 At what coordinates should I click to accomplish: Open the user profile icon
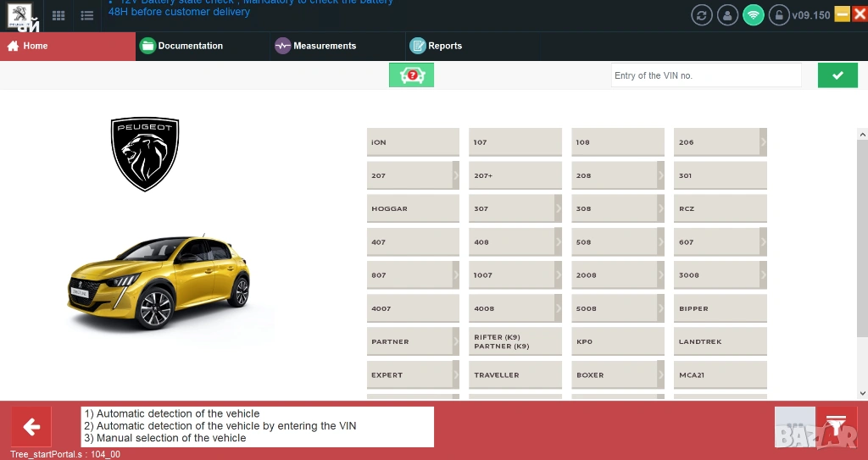(727, 15)
